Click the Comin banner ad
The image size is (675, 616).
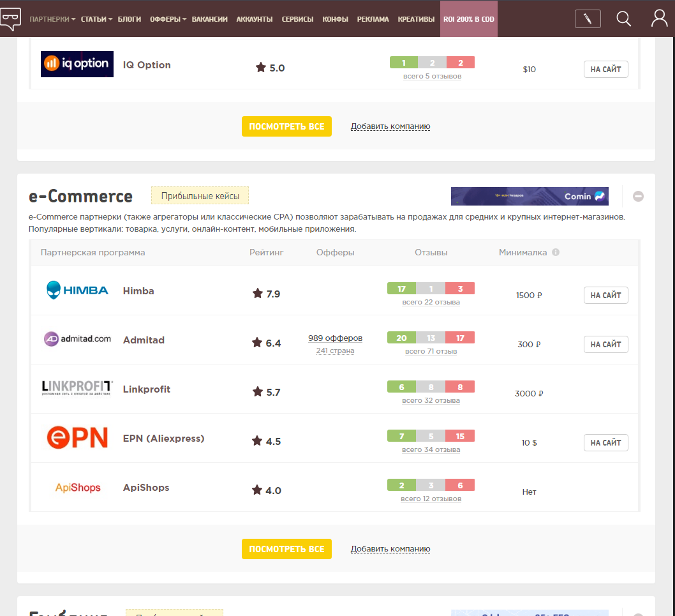coord(530,197)
